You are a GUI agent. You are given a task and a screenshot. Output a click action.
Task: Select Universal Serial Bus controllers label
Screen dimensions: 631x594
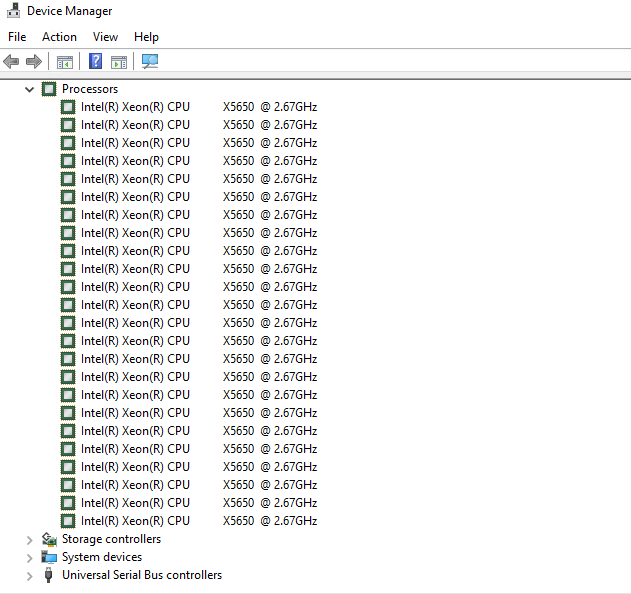(142, 575)
